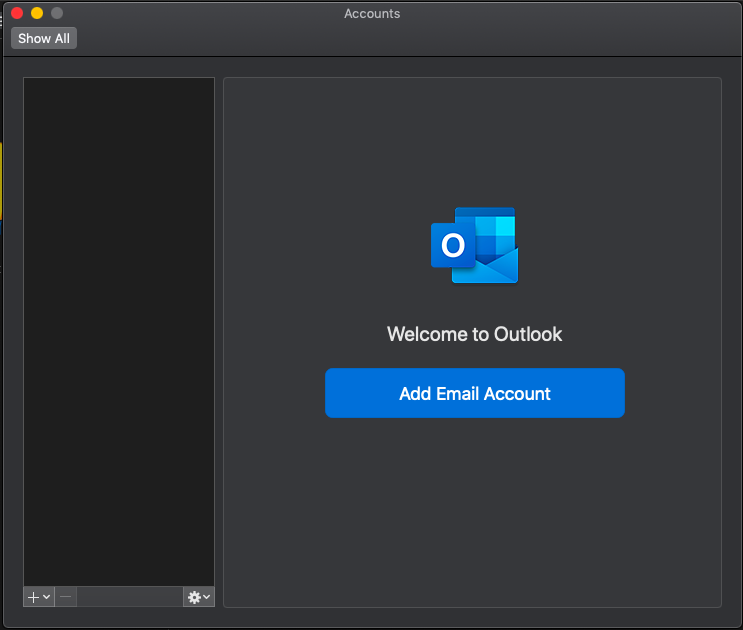743x630 pixels.
Task: Click the white O tile on logo
Action: coord(453,245)
